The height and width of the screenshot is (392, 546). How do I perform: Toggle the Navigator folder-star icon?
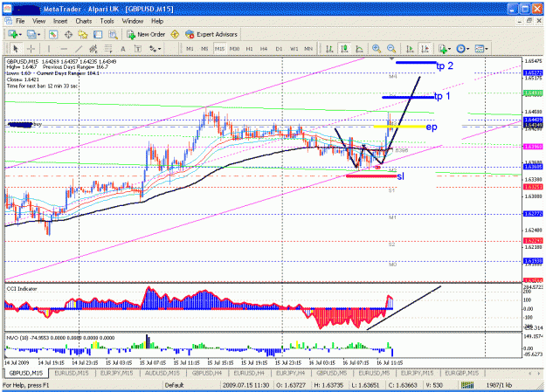pos(83,34)
